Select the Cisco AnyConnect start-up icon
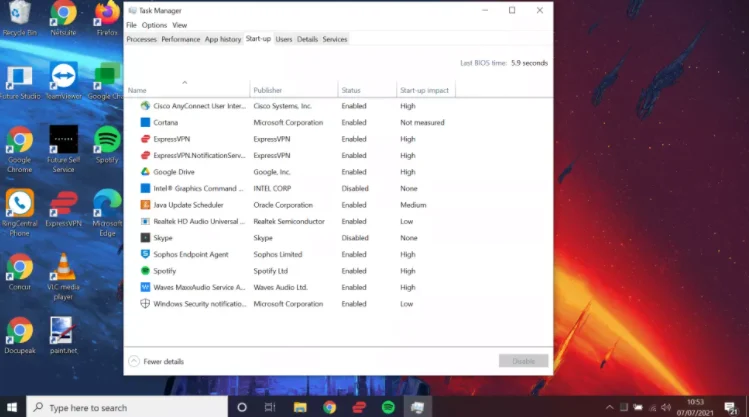This screenshot has height=417, width=749. tap(145, 106)
